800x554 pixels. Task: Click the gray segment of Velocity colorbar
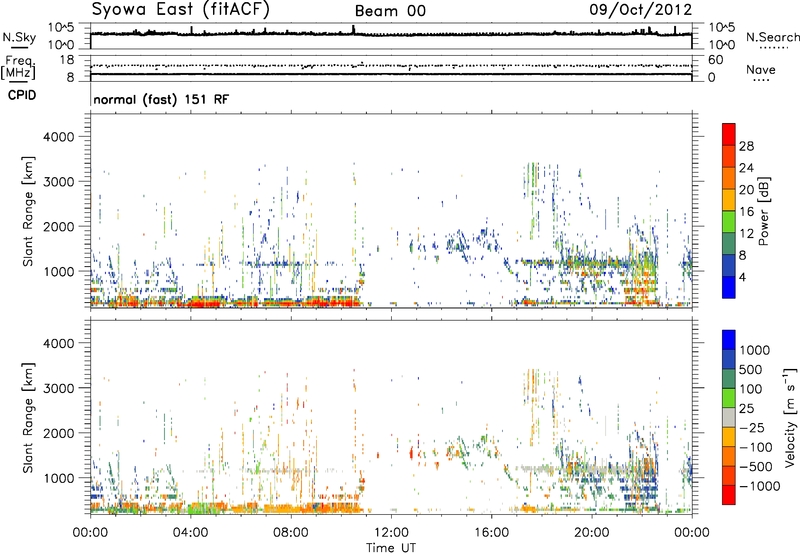coord(729,418)
